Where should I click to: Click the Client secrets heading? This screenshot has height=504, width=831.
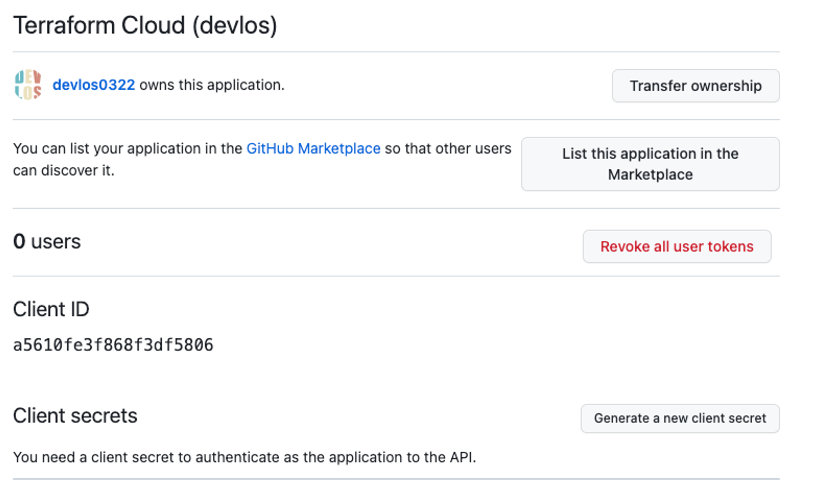pyautogui.click(x=75, y=416)
